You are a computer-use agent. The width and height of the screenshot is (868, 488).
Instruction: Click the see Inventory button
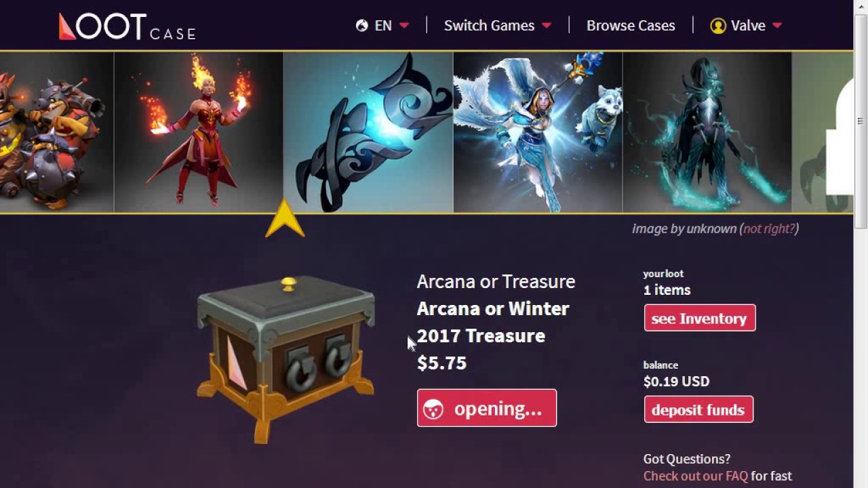point(700,318)
